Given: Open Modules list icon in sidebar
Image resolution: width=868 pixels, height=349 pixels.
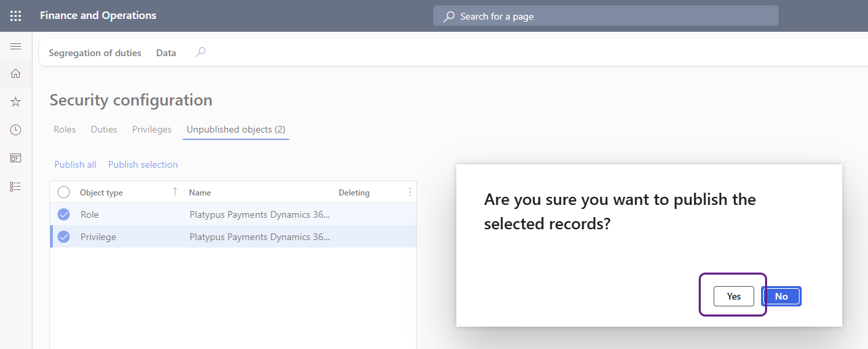Looking at the screenshot, I should 16,186.
